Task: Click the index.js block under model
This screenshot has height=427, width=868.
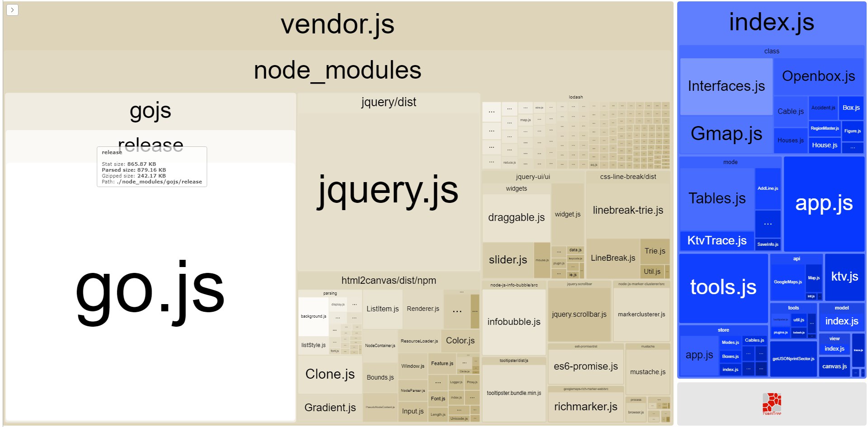Action: click(841, 321)
